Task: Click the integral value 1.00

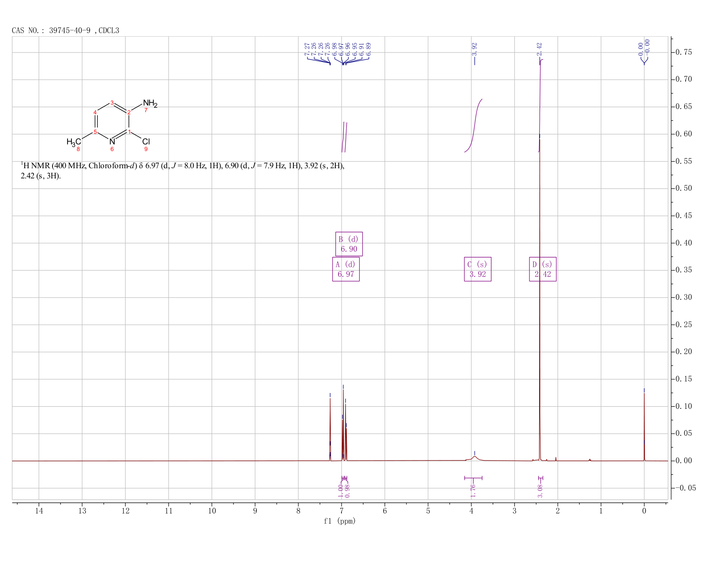Action: point(341,491)
